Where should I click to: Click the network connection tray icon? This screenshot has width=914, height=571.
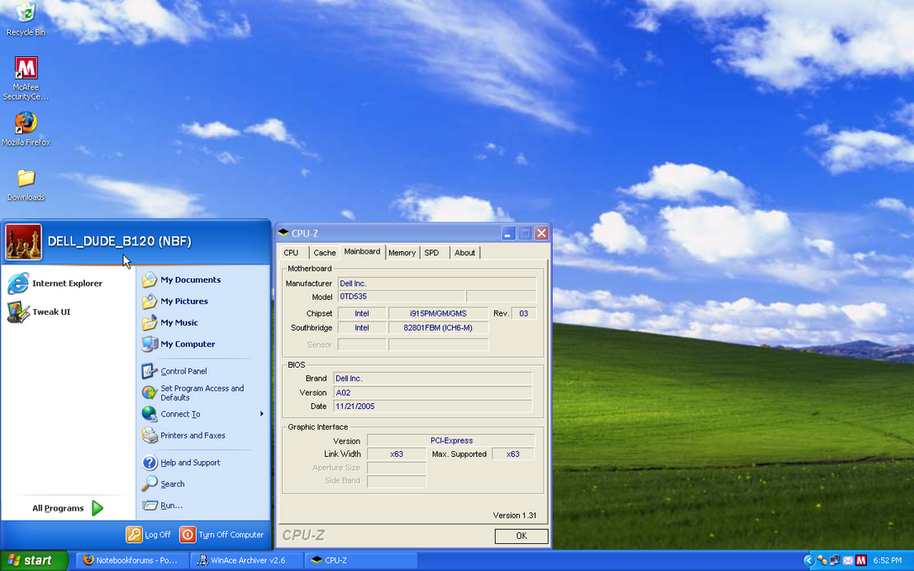[835, 561]
